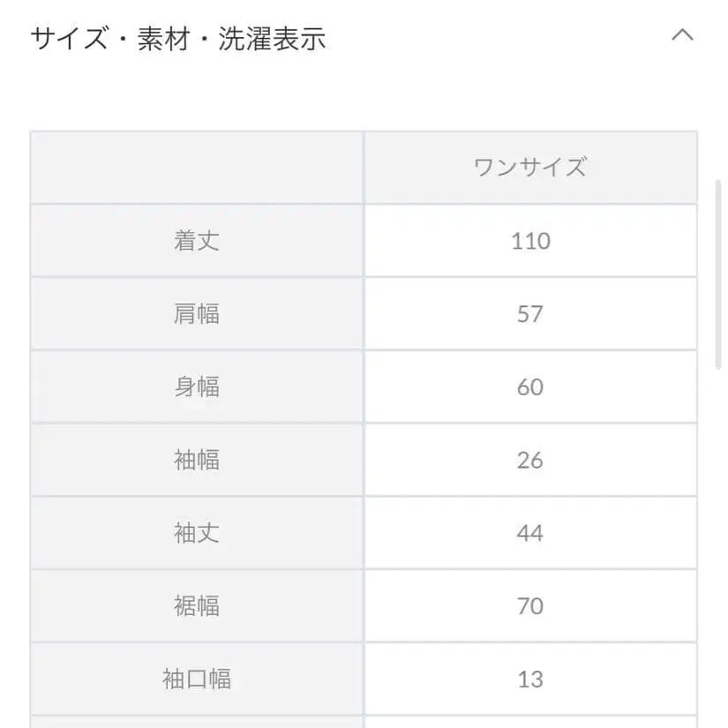Select the ワンサイズ column header
Image resolution: width=728 pixels, height=728 pixels.
(529, 166)
